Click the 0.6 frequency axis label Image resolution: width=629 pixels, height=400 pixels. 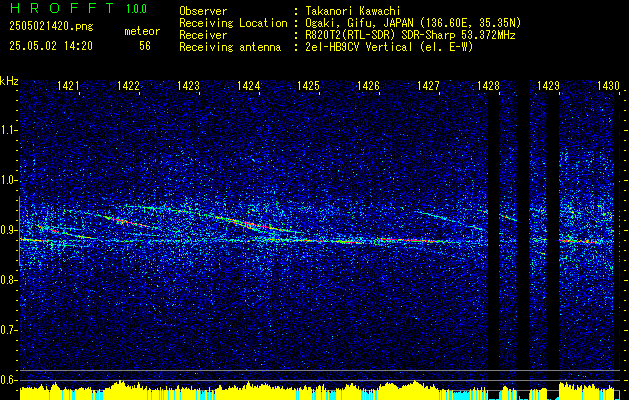point(9,380)
